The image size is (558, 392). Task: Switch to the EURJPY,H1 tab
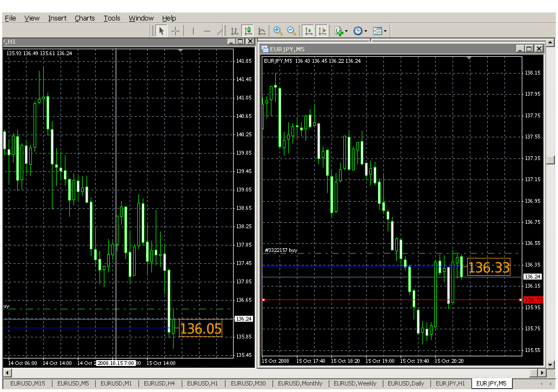450,383
